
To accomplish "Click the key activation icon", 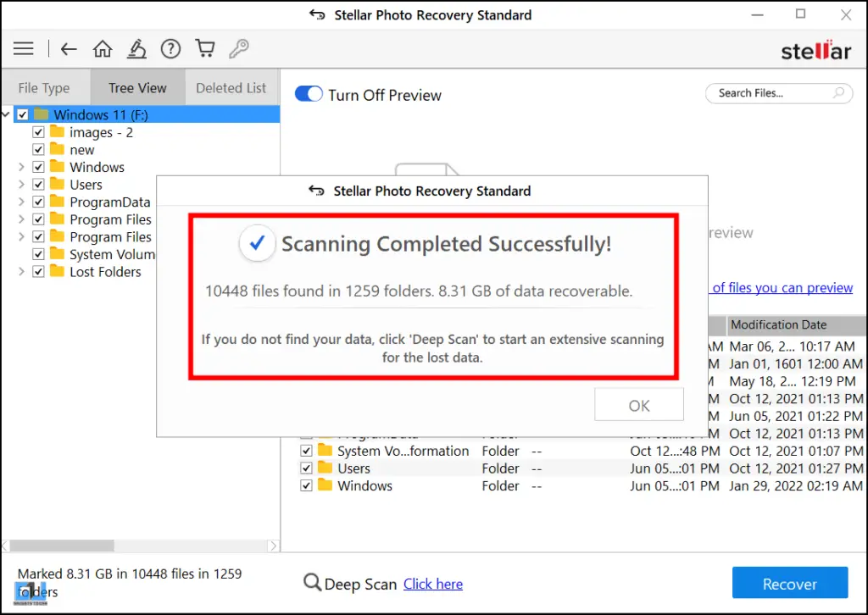I will 238,49.
